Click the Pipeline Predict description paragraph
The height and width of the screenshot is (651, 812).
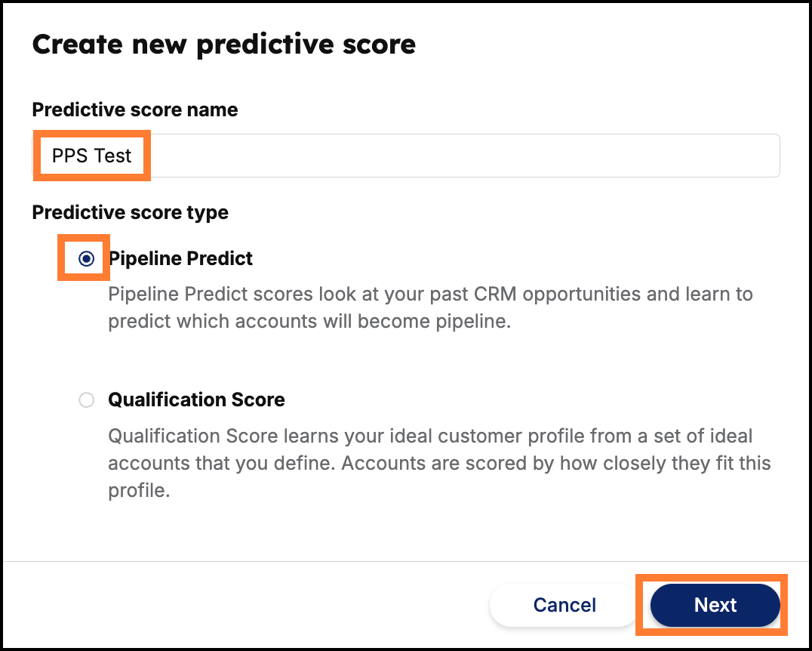430,307
